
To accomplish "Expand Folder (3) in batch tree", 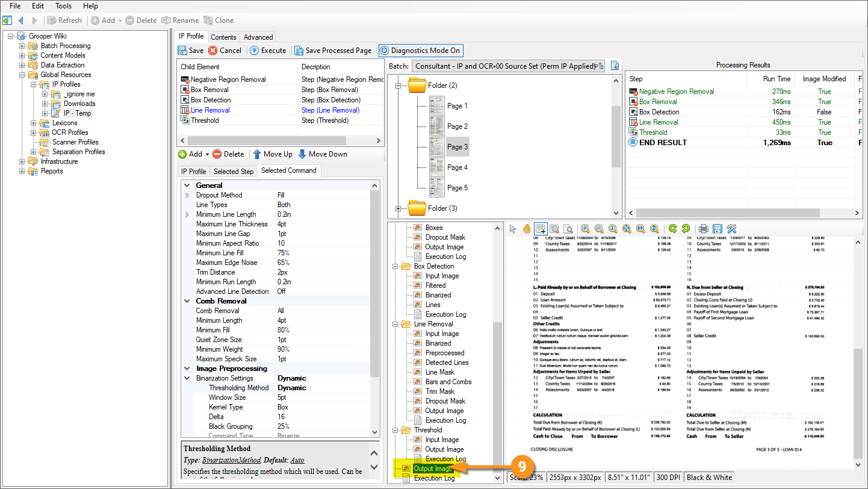I will 398,208.
